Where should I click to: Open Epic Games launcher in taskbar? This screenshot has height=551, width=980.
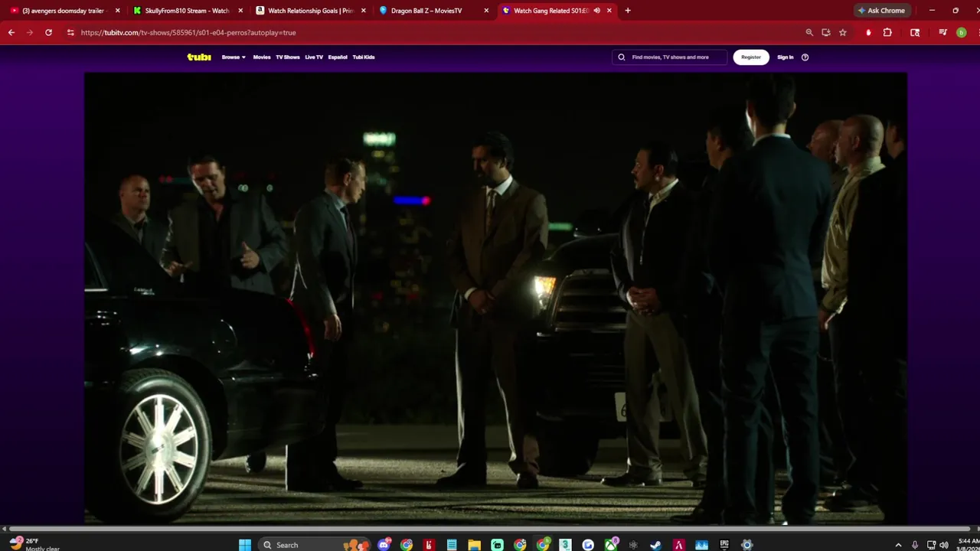724,545
